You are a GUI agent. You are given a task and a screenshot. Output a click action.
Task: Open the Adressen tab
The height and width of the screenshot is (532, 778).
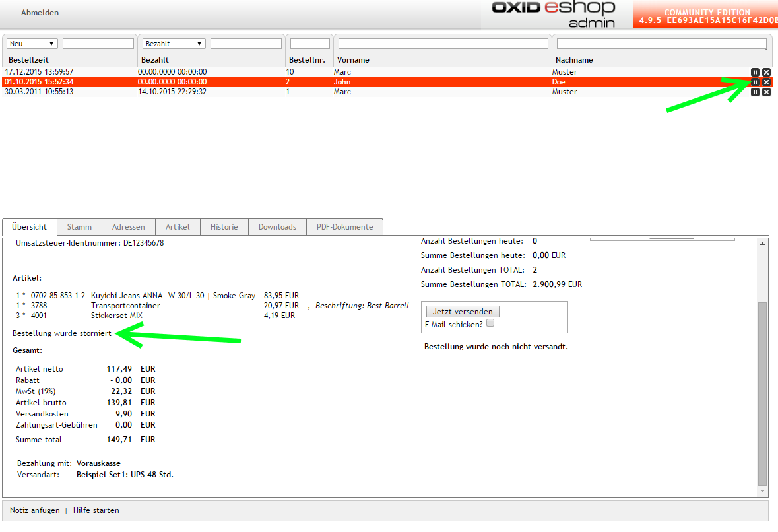click(x=129, y=227)
